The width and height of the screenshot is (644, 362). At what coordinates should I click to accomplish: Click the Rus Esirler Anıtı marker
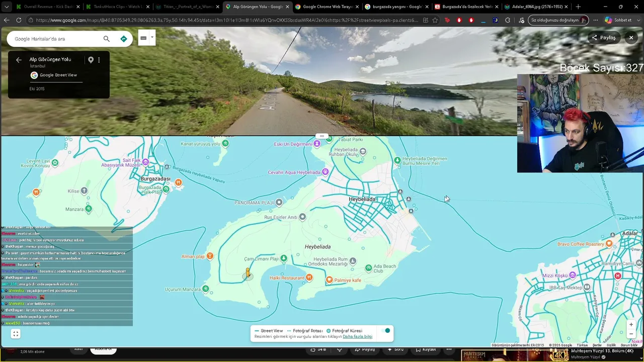(302, 217)
